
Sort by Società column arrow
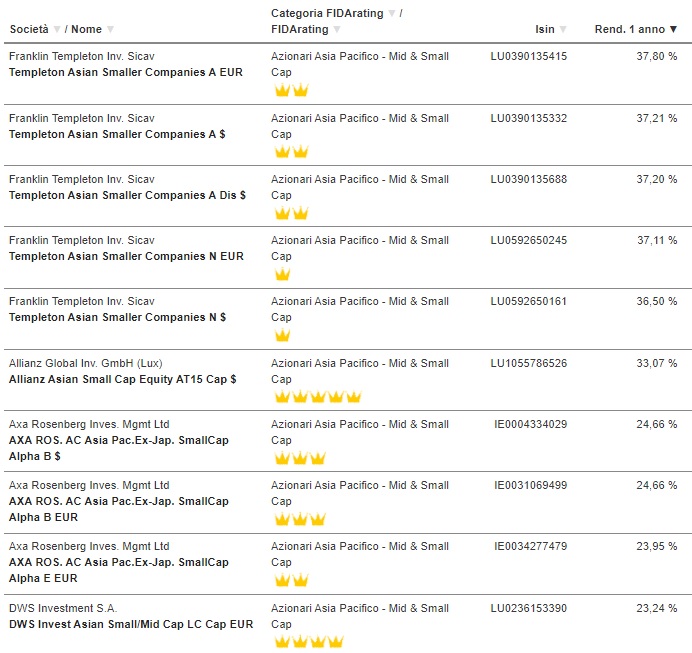tap(56, 30)
